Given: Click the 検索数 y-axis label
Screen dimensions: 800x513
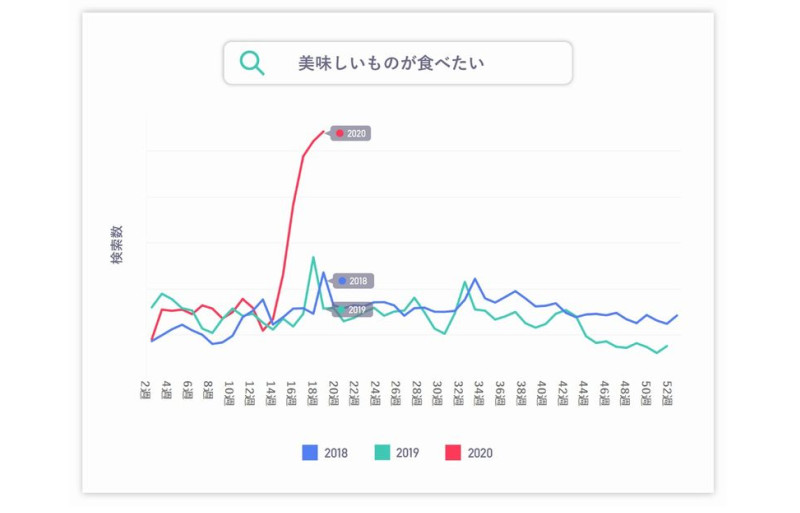Looking at the screenshot, I should click(117, 246).
